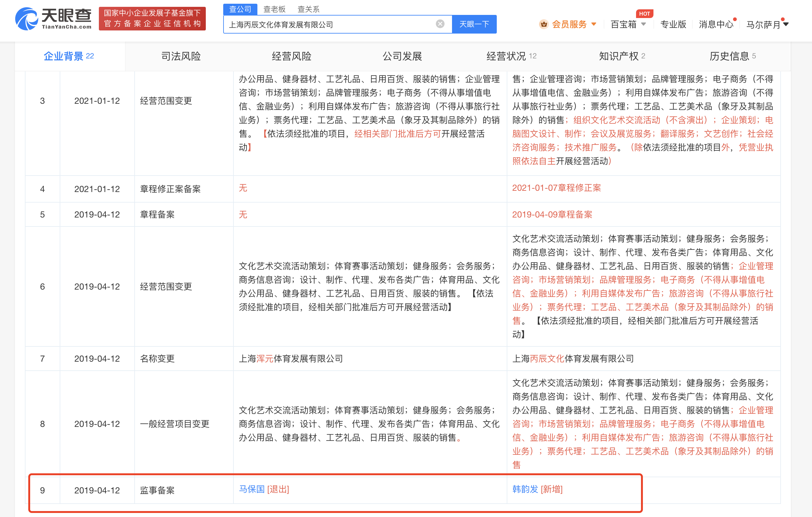Select the 查老板 search tab

(274, 9)
